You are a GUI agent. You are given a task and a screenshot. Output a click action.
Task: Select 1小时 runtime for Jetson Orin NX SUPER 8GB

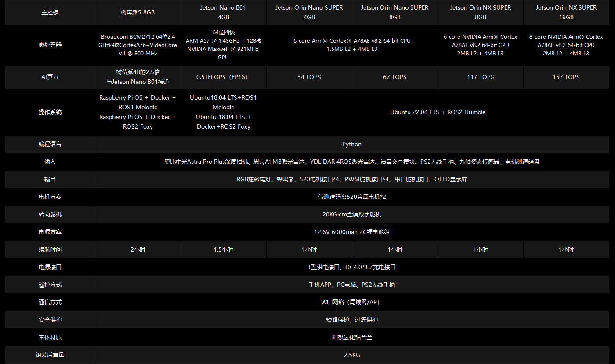(481, 249)
